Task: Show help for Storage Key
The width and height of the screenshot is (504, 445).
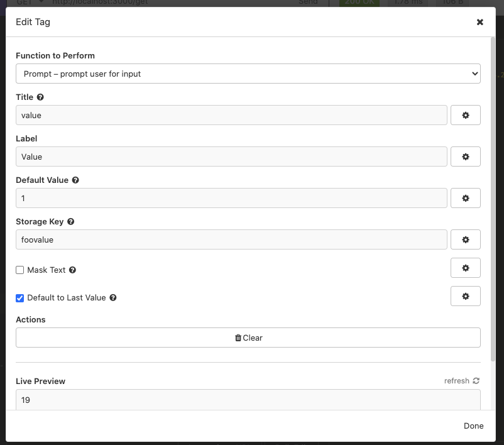Action: tap(71, 221)
